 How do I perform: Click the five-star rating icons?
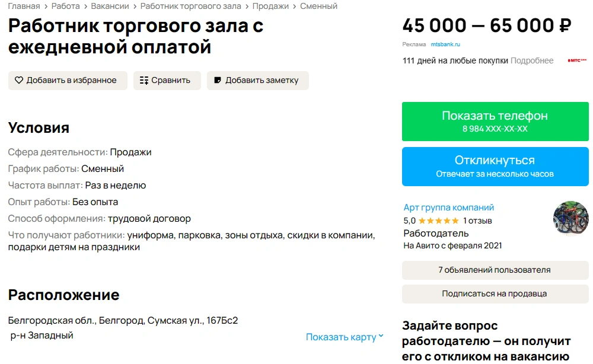click(439, 221)
